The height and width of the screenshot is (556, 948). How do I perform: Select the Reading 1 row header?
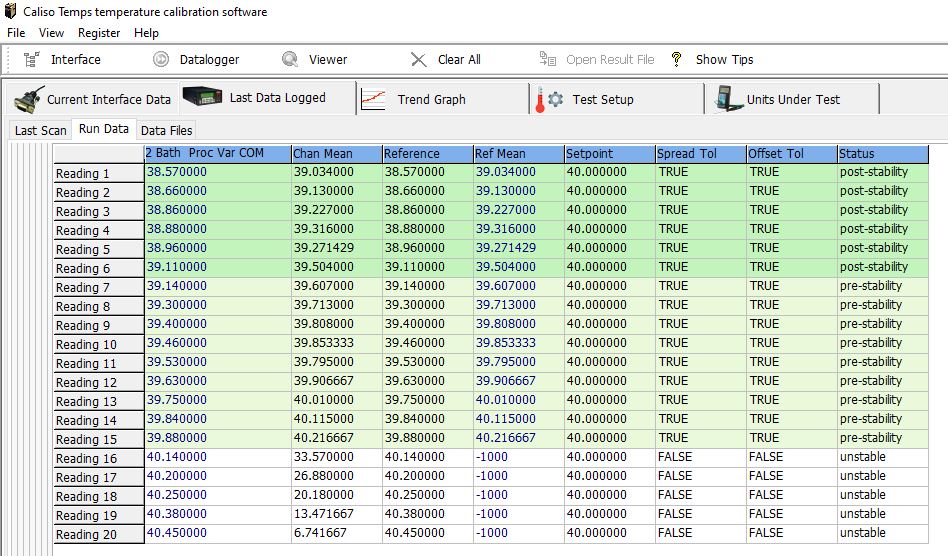99,173
